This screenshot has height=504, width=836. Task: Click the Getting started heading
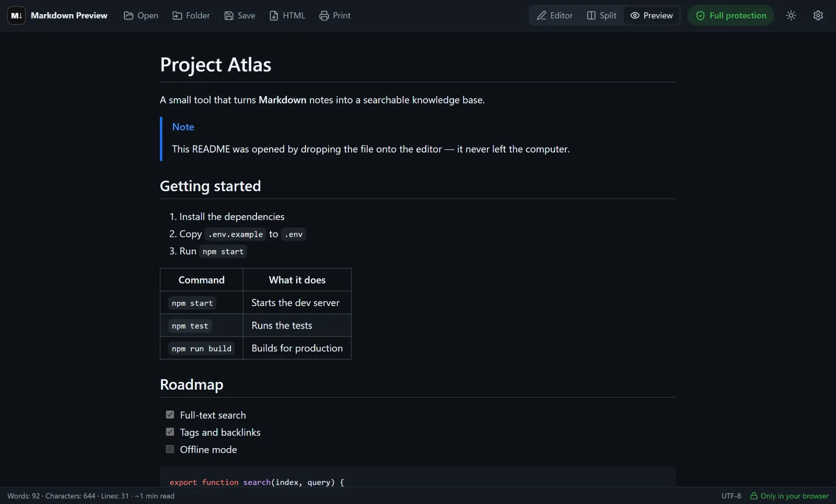coord(211,186)
